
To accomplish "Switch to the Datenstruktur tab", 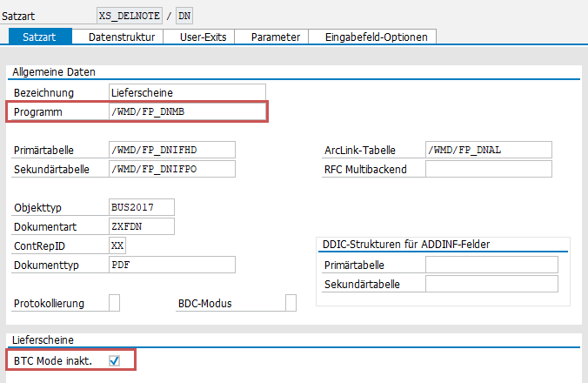I will pyautogui.click(x=121, y=37).
